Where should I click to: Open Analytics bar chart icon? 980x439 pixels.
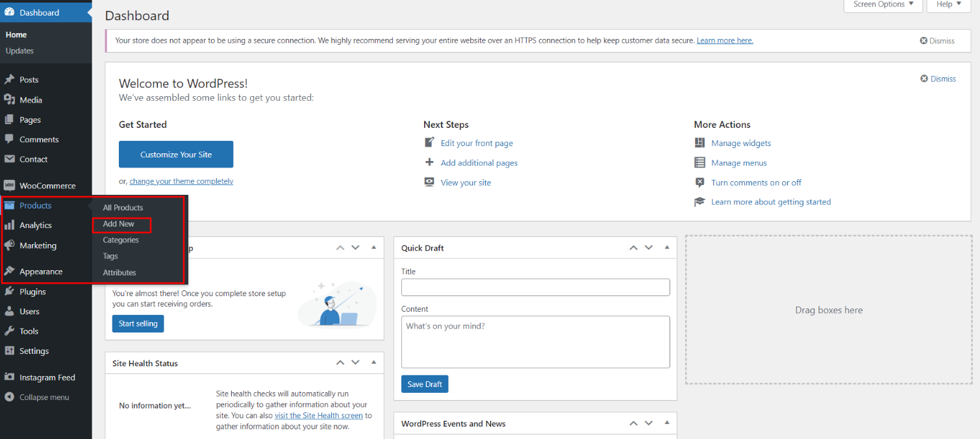click(x=9, y=225)
